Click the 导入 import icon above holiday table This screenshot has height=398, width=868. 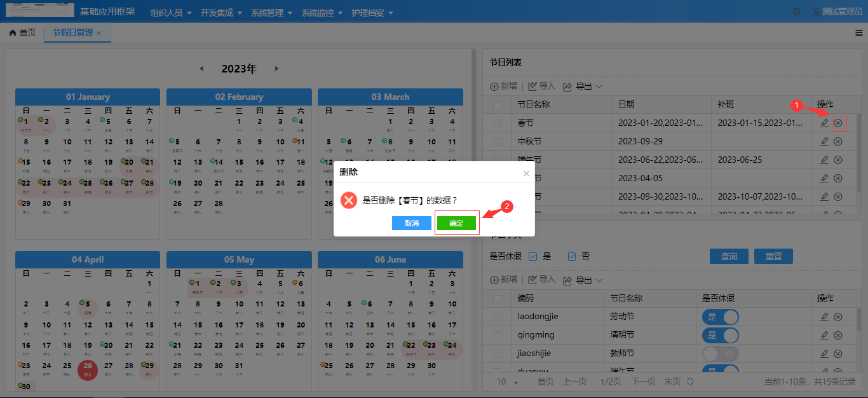coord(532,86)
